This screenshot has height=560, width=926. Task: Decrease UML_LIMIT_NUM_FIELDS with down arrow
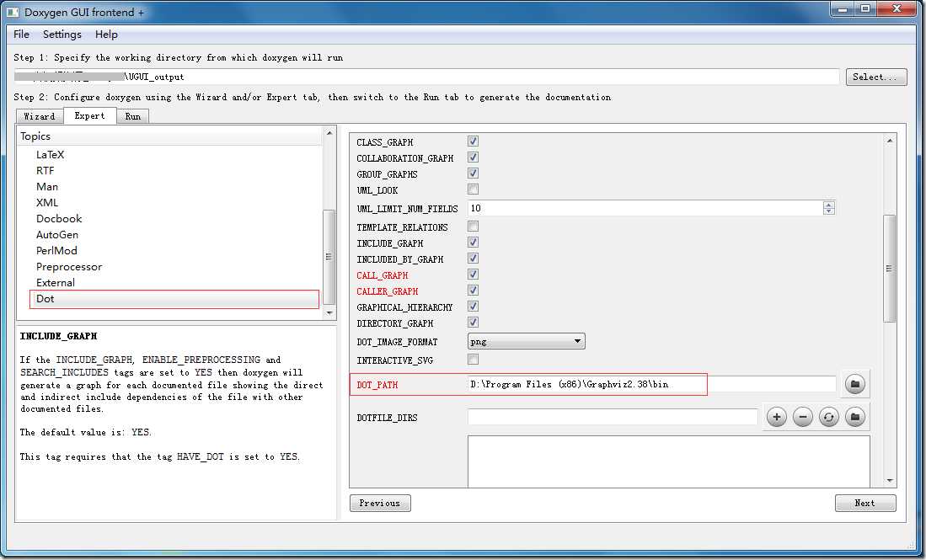(x=829, y=211)
